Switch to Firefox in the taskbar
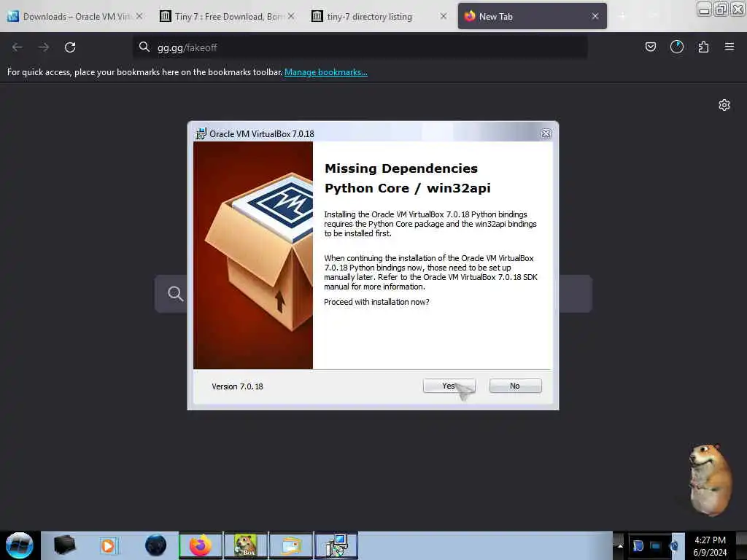This screenshot has height=560, width=747. point(201,545)
